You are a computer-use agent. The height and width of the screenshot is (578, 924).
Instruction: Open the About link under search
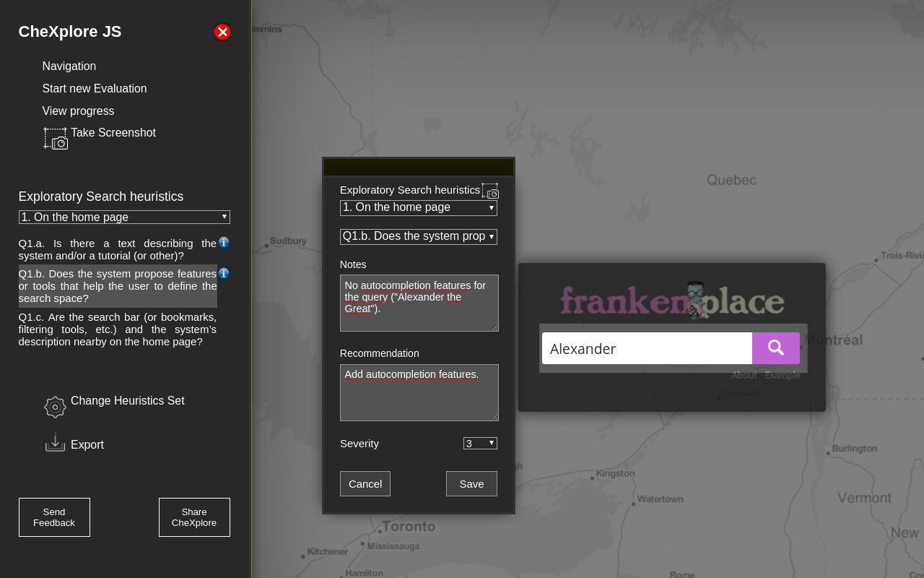click(744, 375)
